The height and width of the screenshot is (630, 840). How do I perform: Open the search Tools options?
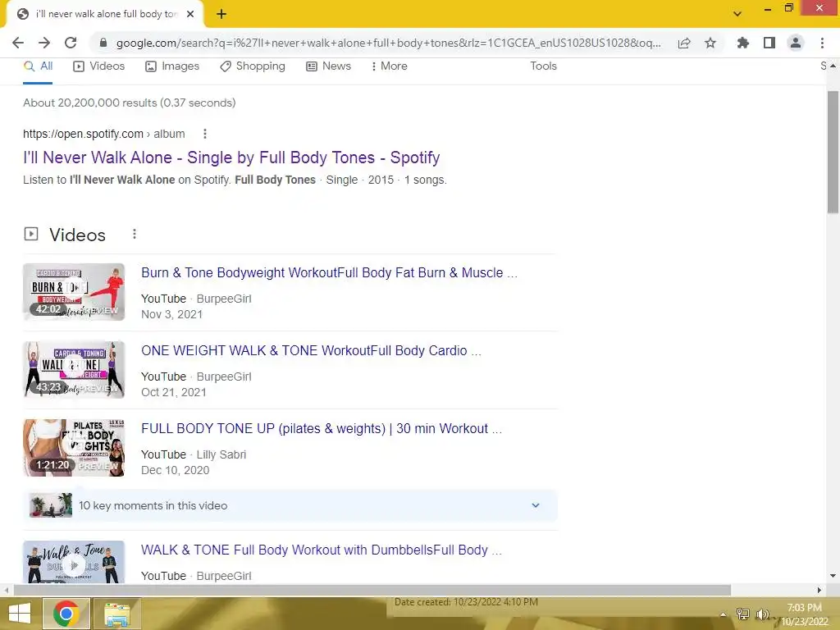(x=543, y=66)
